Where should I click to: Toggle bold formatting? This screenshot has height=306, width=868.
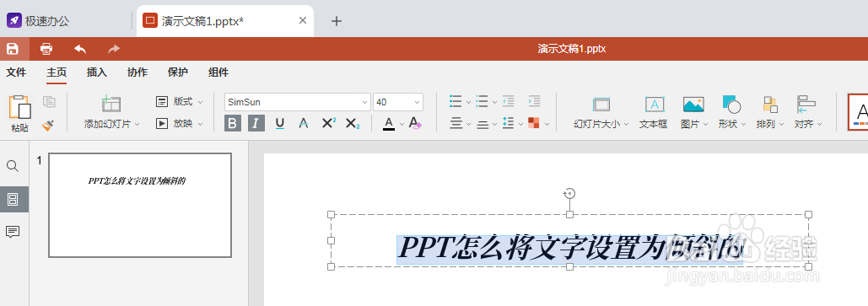[233, 123]
